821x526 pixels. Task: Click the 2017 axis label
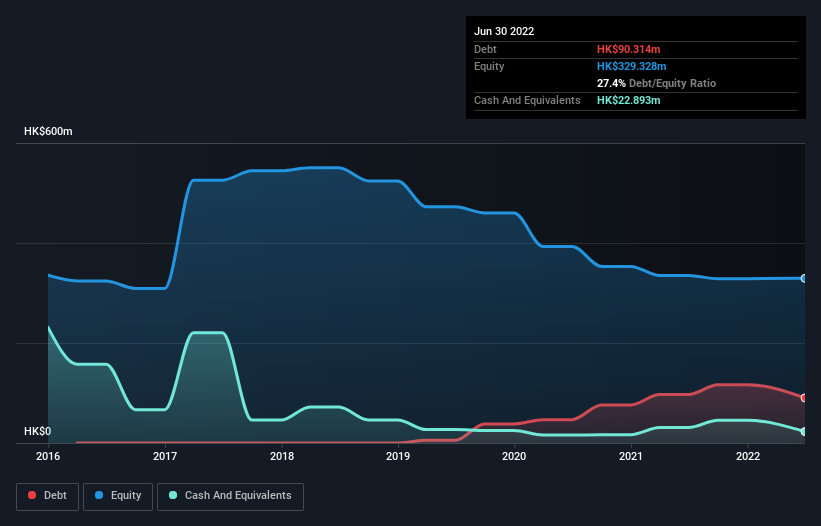coord(165,456)
